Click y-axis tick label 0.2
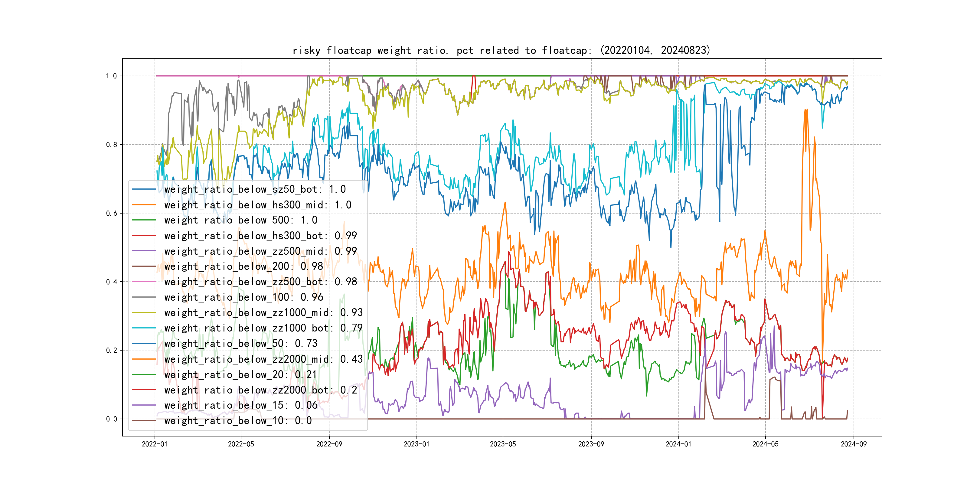Viewport: 980px width, 490px height. pyautogui.click(x=112, y=350)
